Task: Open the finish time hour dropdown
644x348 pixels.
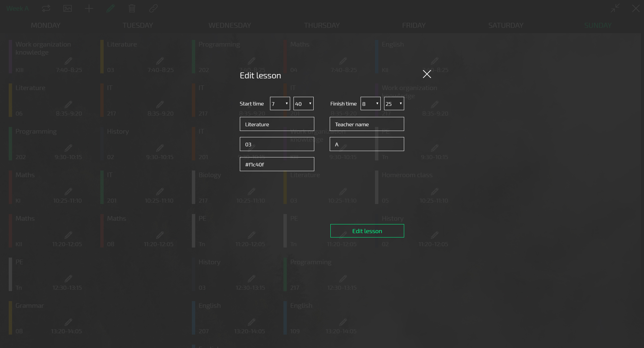Action: pyautogui.click(x=370, y=103)
